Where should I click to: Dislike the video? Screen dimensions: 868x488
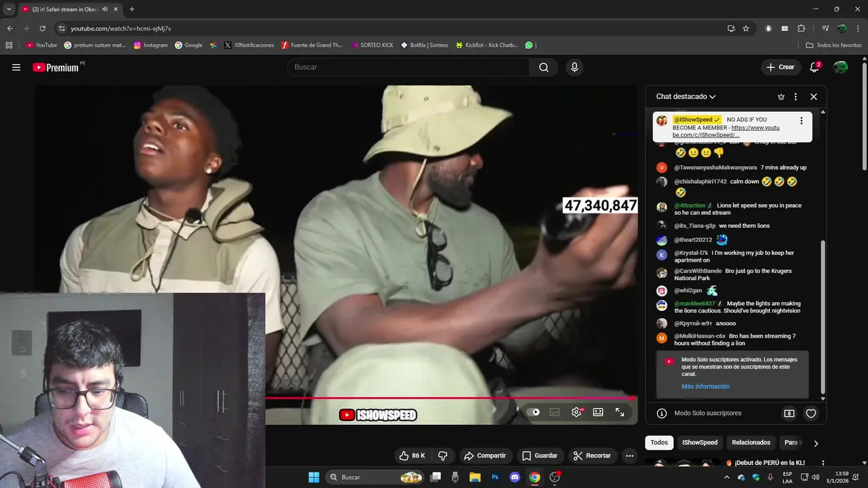443,455
